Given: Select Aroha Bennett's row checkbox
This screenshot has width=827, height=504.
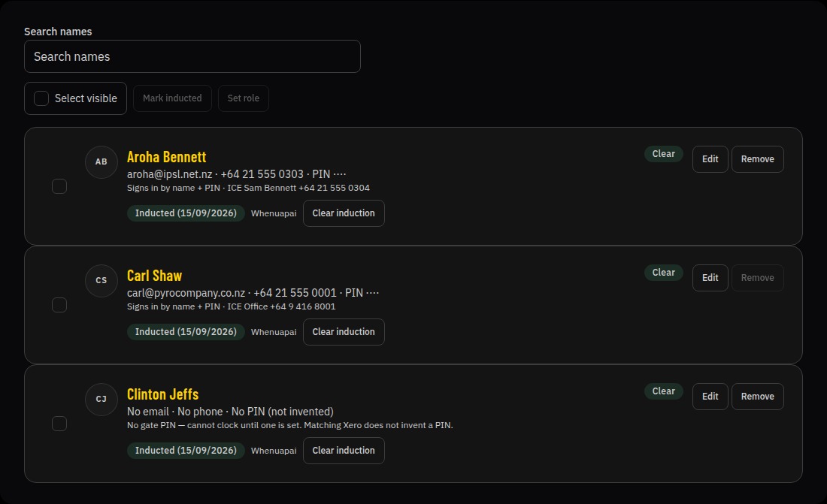Looking at the screenshot, I should click(x=59, y=186).
